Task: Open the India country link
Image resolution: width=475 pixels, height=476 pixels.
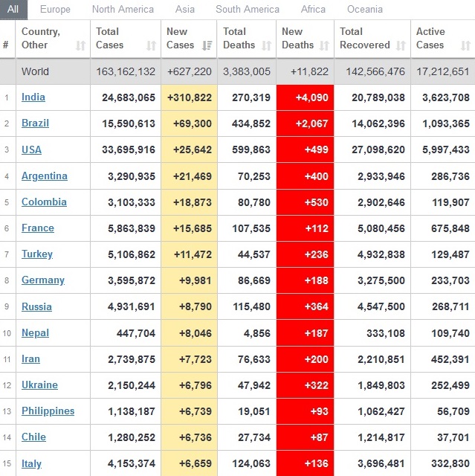Action: coord(33,97)
